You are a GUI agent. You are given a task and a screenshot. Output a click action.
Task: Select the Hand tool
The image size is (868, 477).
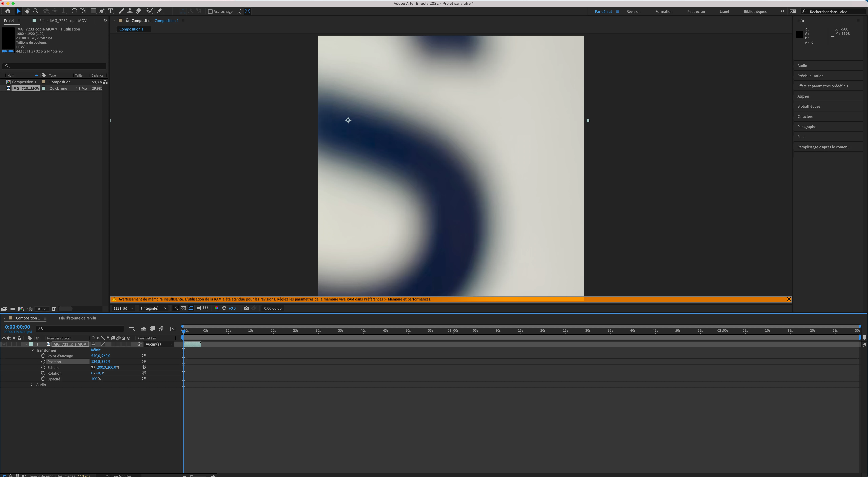pos(27,11)
